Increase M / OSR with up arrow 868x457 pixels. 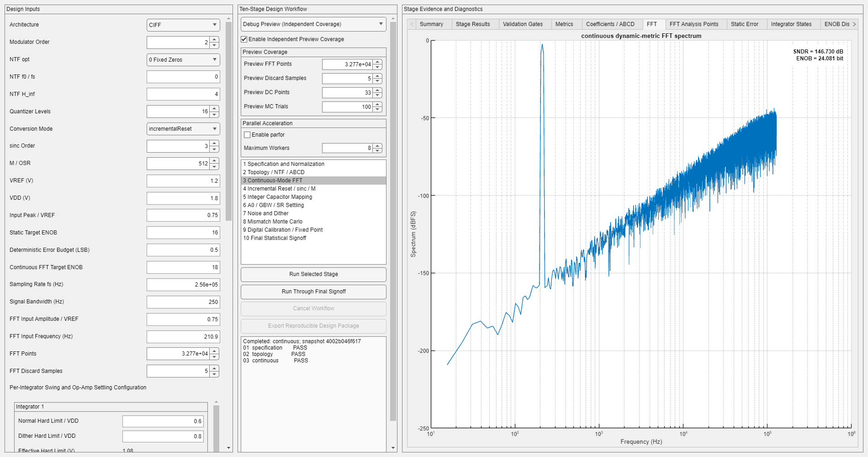click(x=214, y=161)
